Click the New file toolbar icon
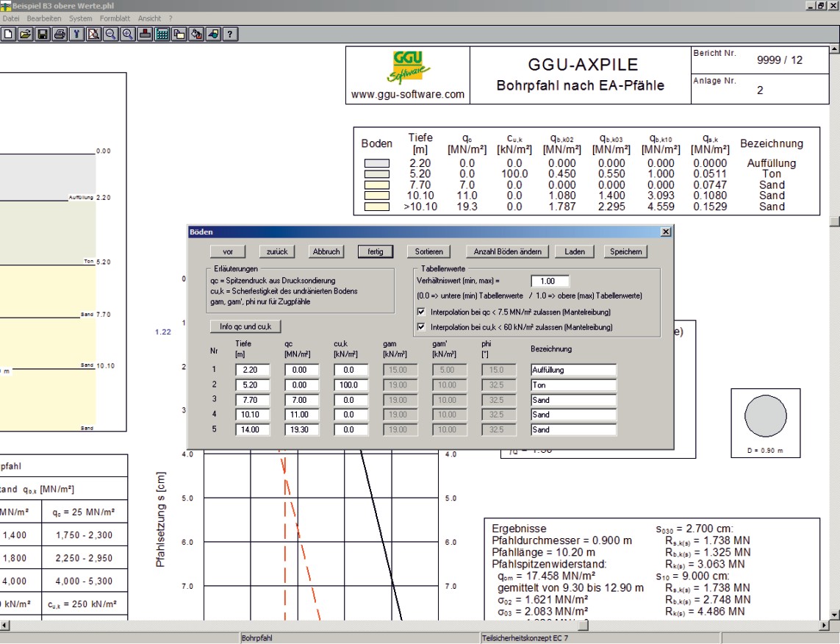The width and height of the screenshot is (840, 644). tap(8, 35)
